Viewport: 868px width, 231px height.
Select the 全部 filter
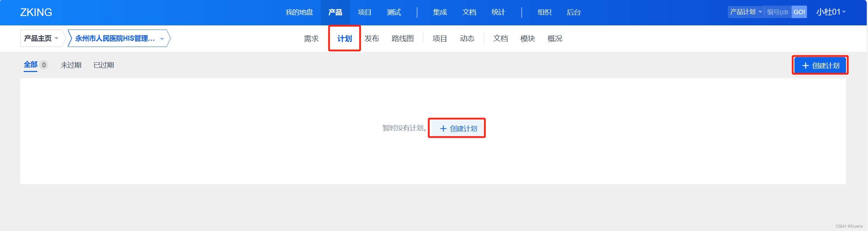(31, 65)
